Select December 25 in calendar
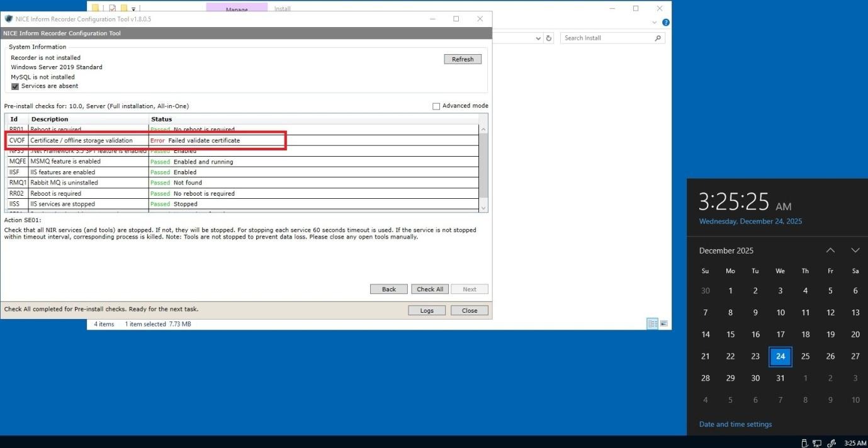 pyautogui.click(x=805, y=356)
